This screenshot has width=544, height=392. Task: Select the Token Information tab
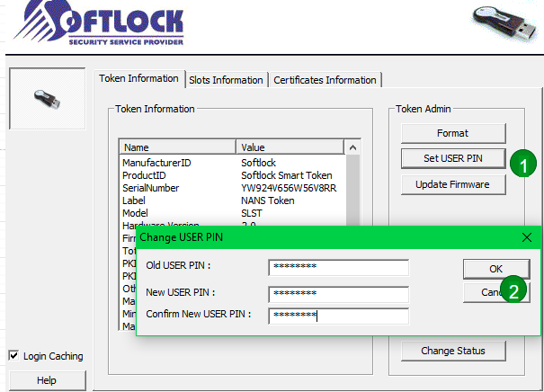138,79
